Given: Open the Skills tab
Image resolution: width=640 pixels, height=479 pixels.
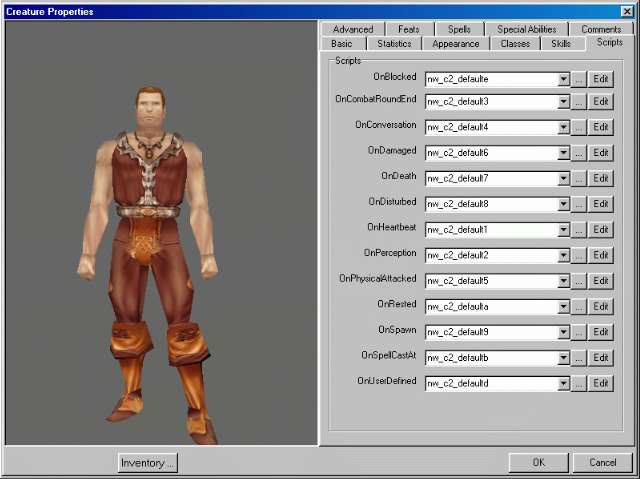Looking at the screenshot, I should 561,44.
